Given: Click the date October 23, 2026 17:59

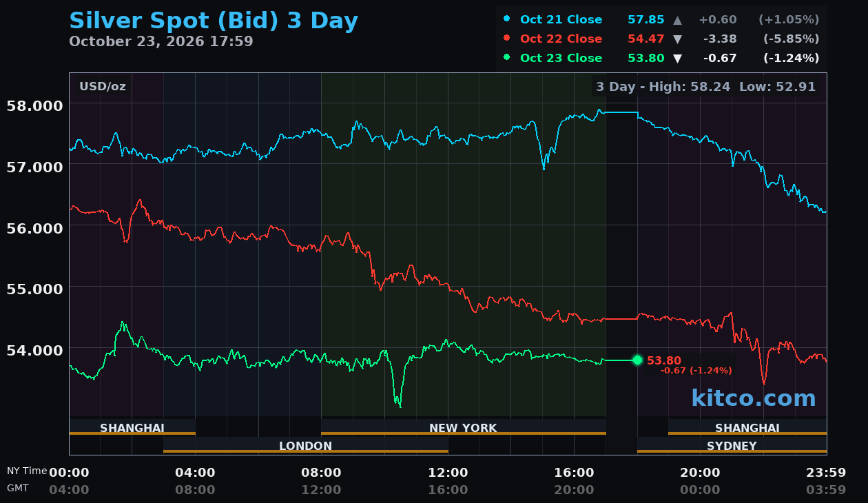Looking at the screenshot, I should [x=161, y=41].
